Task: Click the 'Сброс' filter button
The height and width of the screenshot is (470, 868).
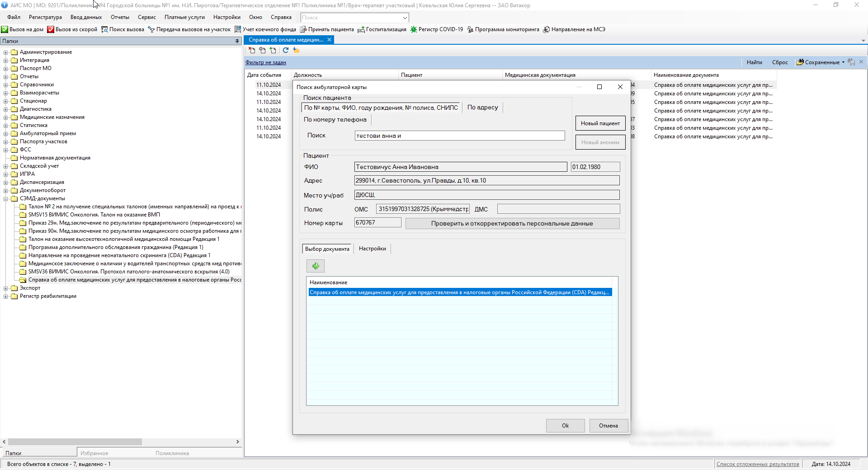Action: click(x=780, y=62)
